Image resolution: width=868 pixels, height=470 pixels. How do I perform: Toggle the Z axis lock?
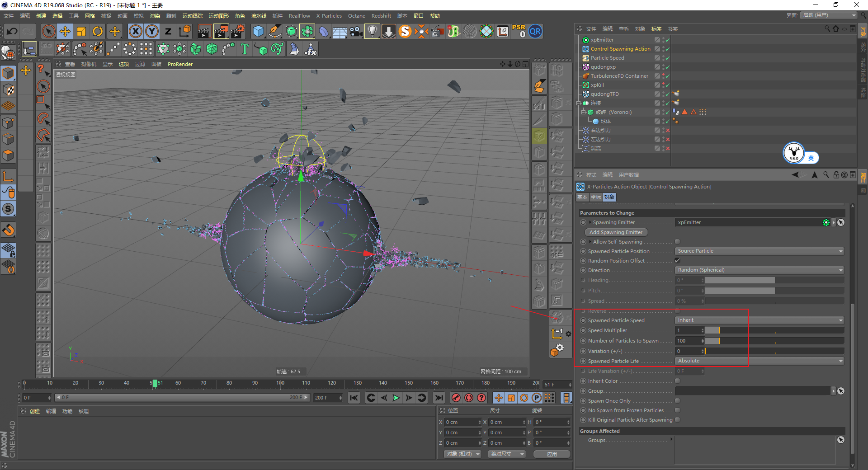coord(168,31)
